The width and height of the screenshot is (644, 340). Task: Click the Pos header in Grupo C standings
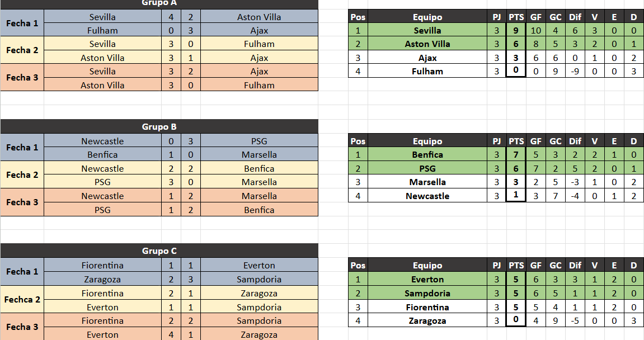[x=358, y=266]
